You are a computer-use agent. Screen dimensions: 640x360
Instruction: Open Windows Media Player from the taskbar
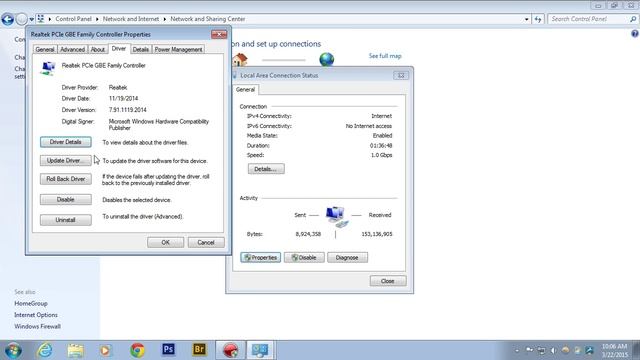pyautogui.click(x=105, y=350)
